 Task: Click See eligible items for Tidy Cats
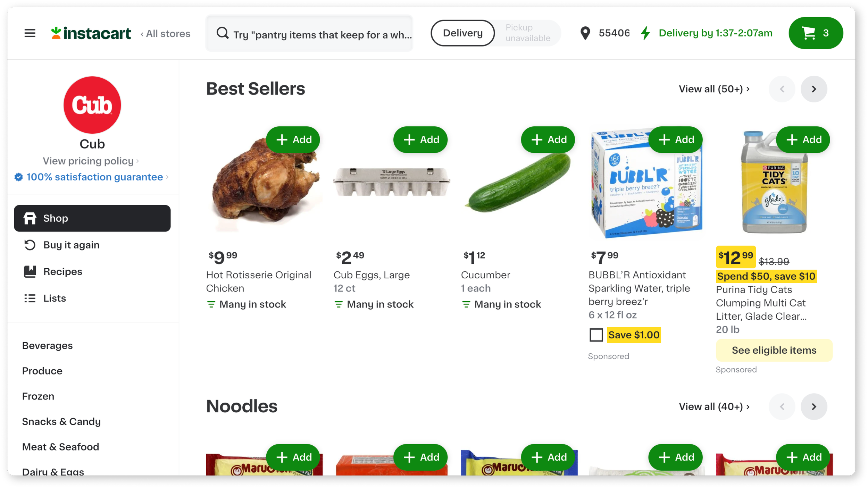[x=774, y=350]
